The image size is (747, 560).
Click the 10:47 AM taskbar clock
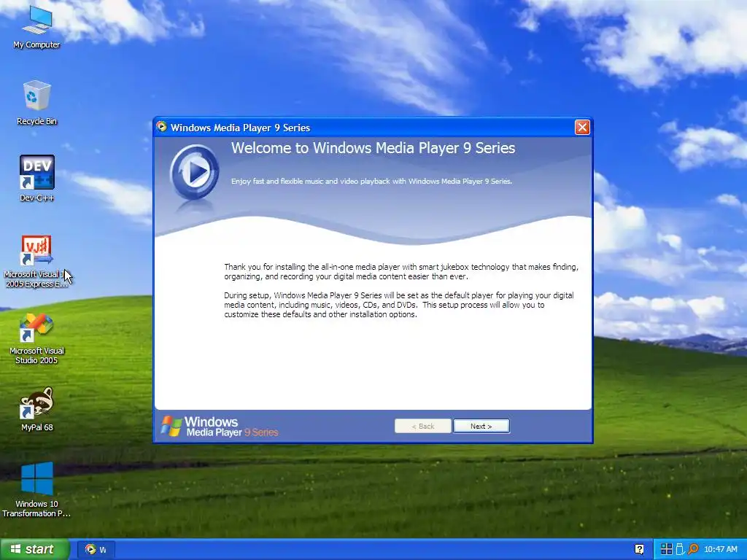pyautogui.click(x=720, y=549)
